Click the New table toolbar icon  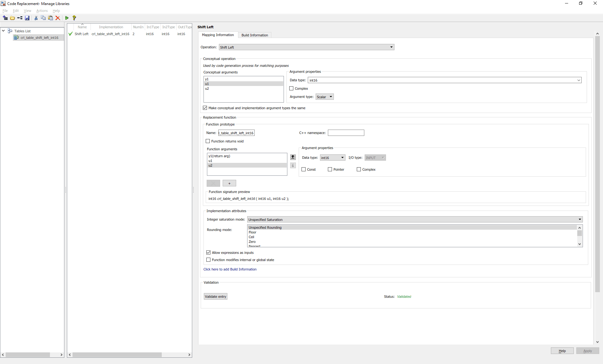[5, 18]
